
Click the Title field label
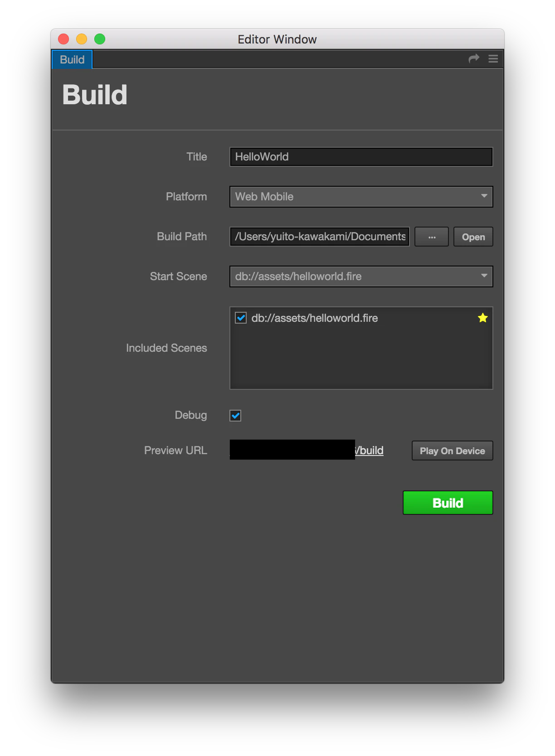[197, 157]
